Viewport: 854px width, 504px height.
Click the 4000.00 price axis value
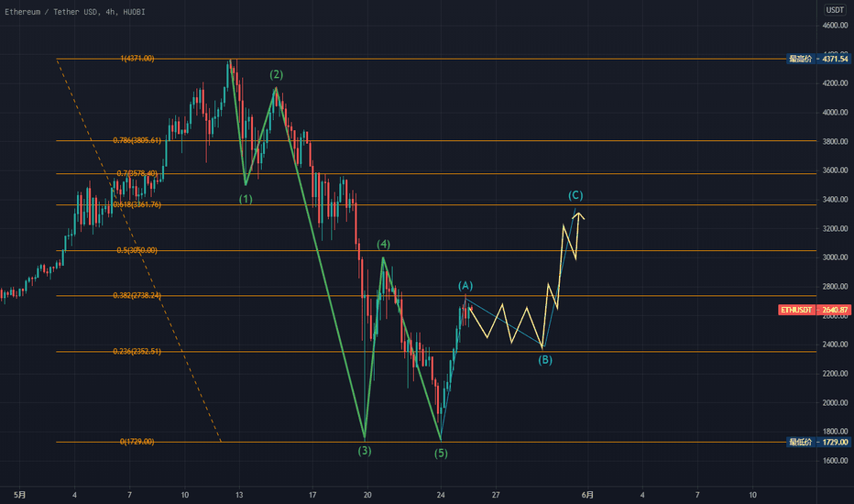pos(835,113)
